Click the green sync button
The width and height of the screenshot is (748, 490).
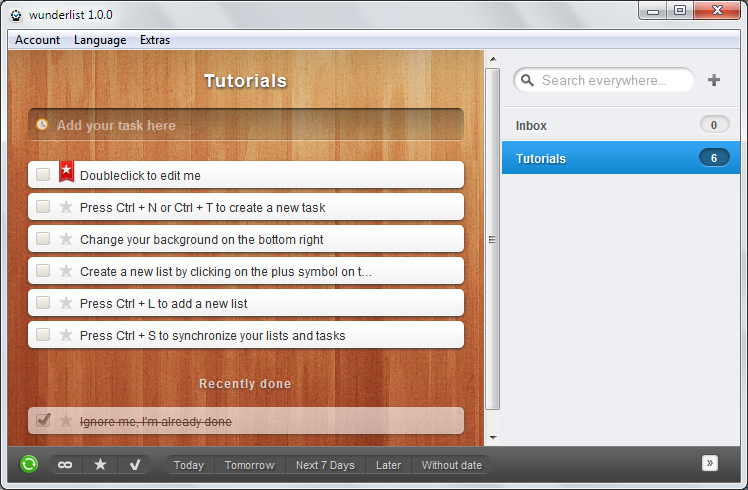(29, 464)
